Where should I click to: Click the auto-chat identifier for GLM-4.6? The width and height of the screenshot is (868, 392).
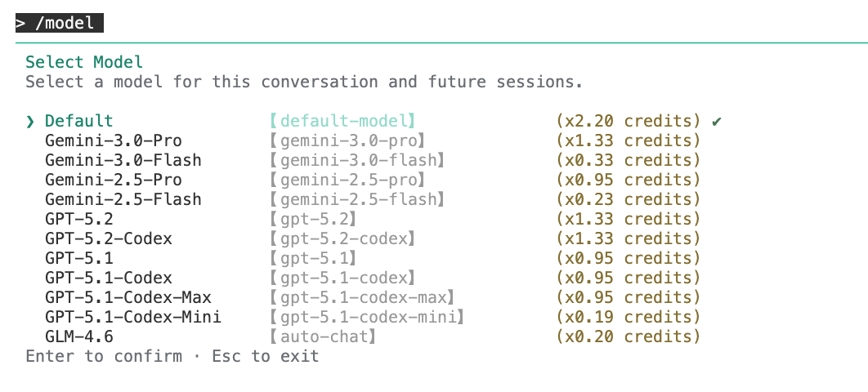click(x=323, y=336)
